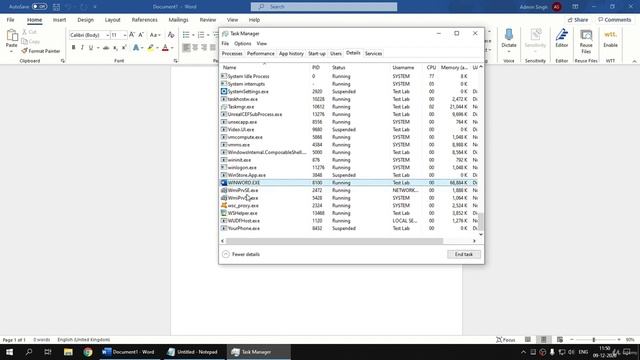Screen dimensions: 640x360
Task: Toggle AutoSave switch in Word
Action: [39, 7]
